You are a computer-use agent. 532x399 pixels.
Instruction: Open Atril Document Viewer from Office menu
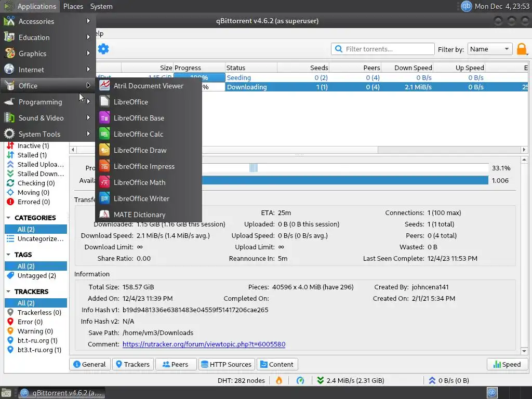pyautogui.click(x=149, y=86)
